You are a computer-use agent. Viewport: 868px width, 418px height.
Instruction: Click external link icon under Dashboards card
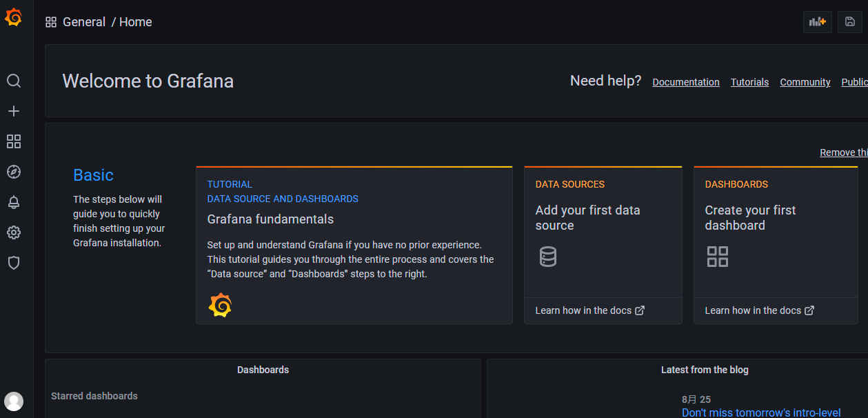[x=809, y=310]
